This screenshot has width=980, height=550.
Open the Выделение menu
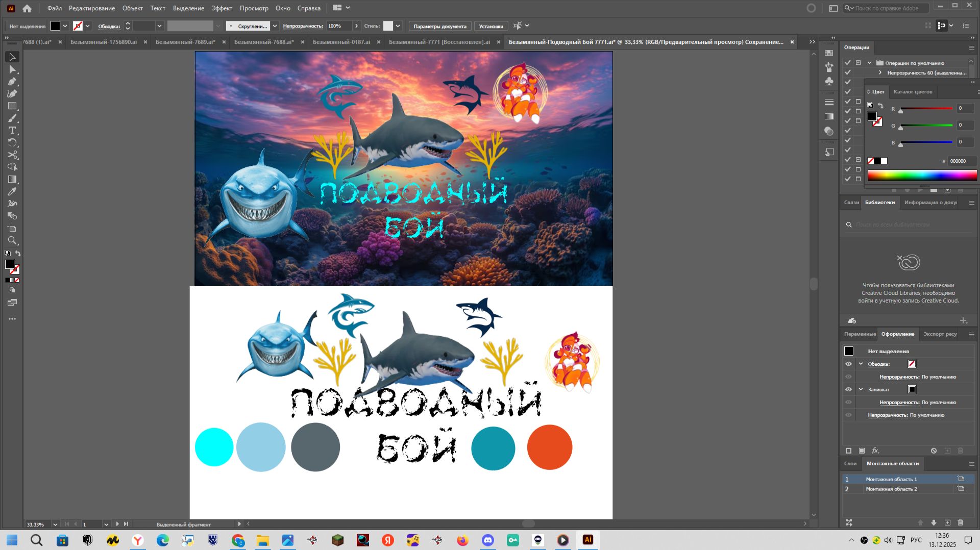[x=188, y=8]
